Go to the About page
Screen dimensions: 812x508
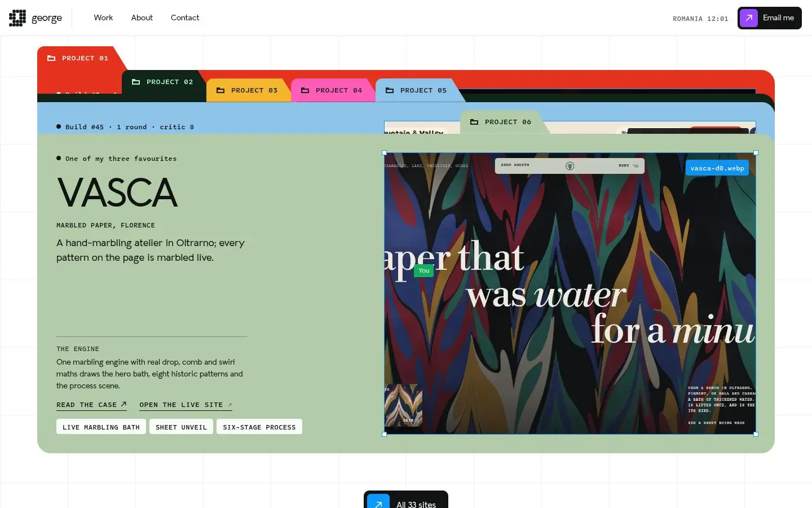point(142,17)
